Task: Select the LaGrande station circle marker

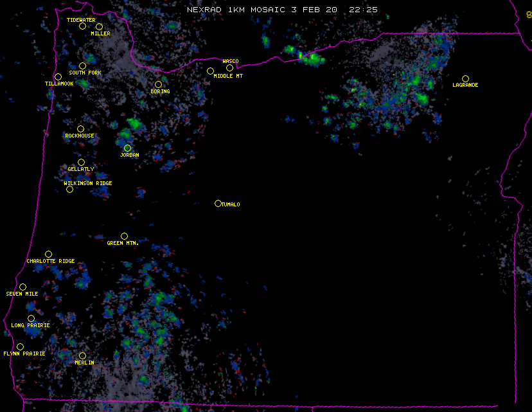Action: coord(465,79)
